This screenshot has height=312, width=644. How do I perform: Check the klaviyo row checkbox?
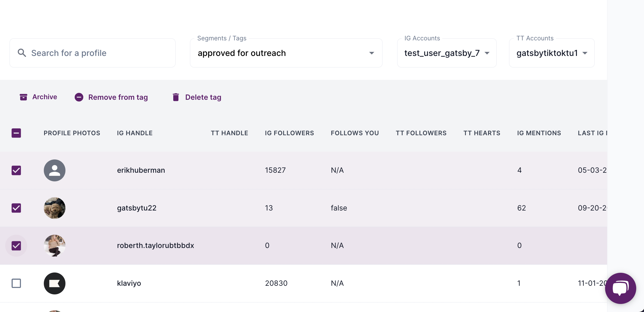(16, 283)
